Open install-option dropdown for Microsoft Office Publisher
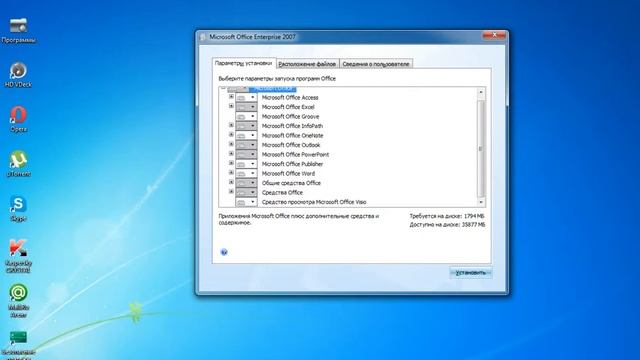This screenshot has width=640, height=360. click(x=246, y=164)
